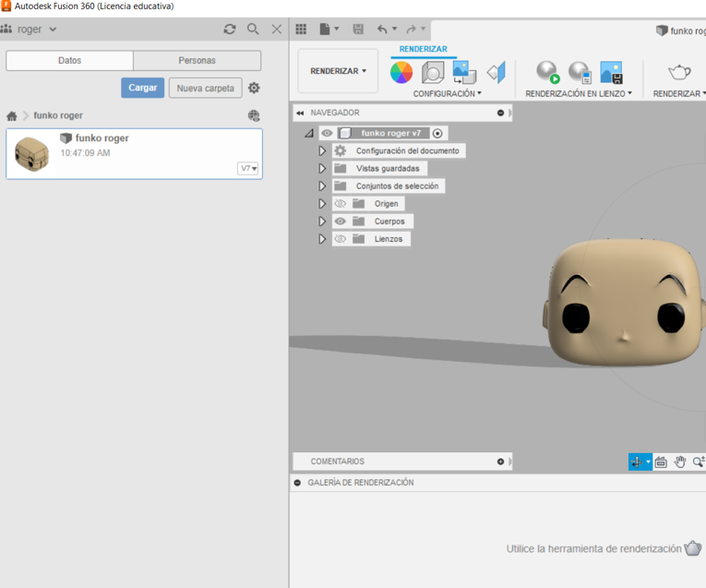Switch to the Personas tab

tap(197, 60)
